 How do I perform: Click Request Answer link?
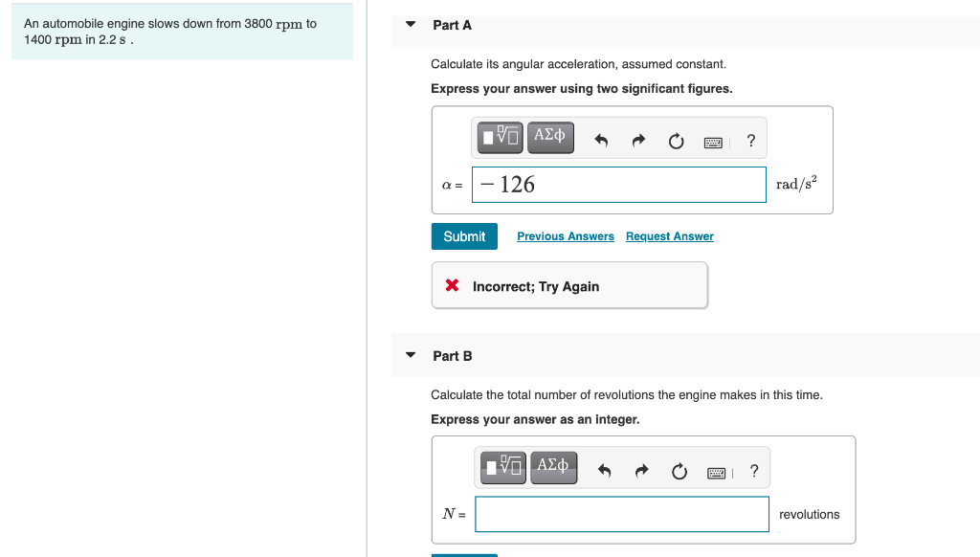[x=670, y=236]
